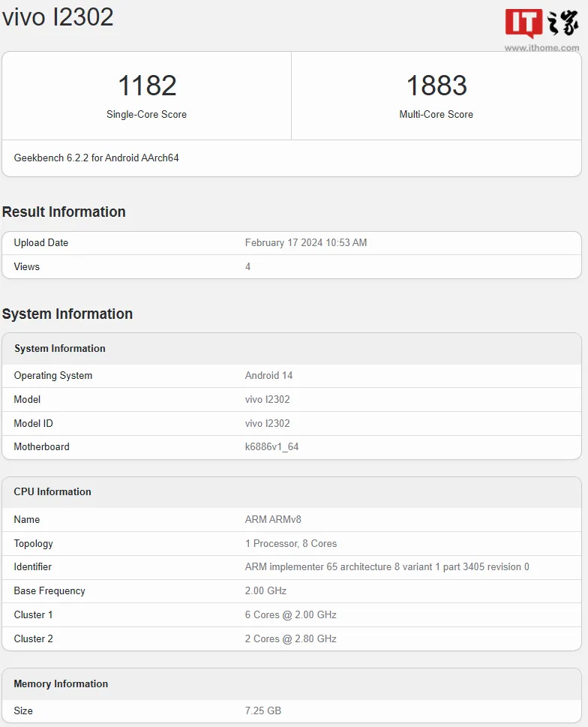This screenshot has width=588, height=727.
Task: Select the 1883 multi-core score value
Action: click(x=436, y=86)
